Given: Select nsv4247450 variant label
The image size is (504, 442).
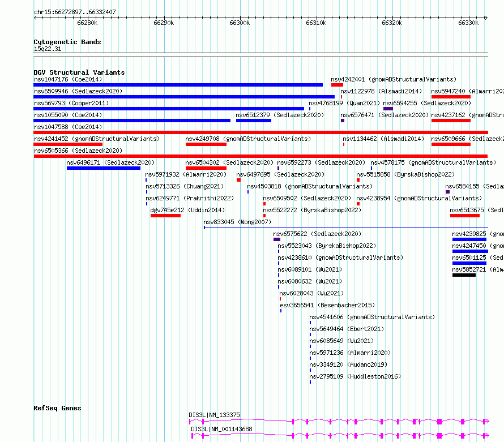Looking at the screenshot, I should (x=478, y=246).
